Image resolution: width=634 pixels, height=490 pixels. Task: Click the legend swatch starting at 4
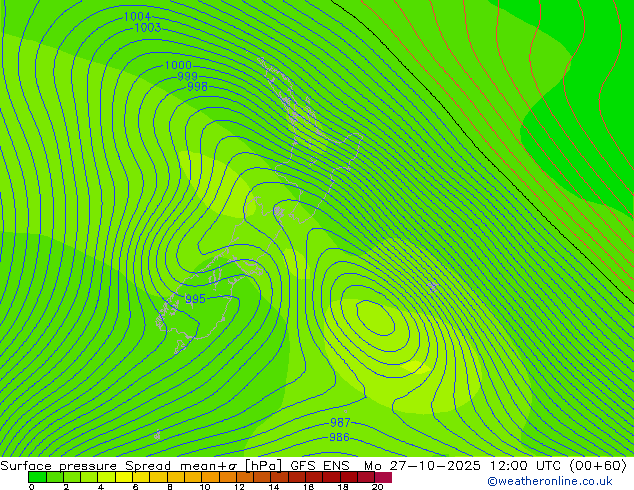coord(106,477)
